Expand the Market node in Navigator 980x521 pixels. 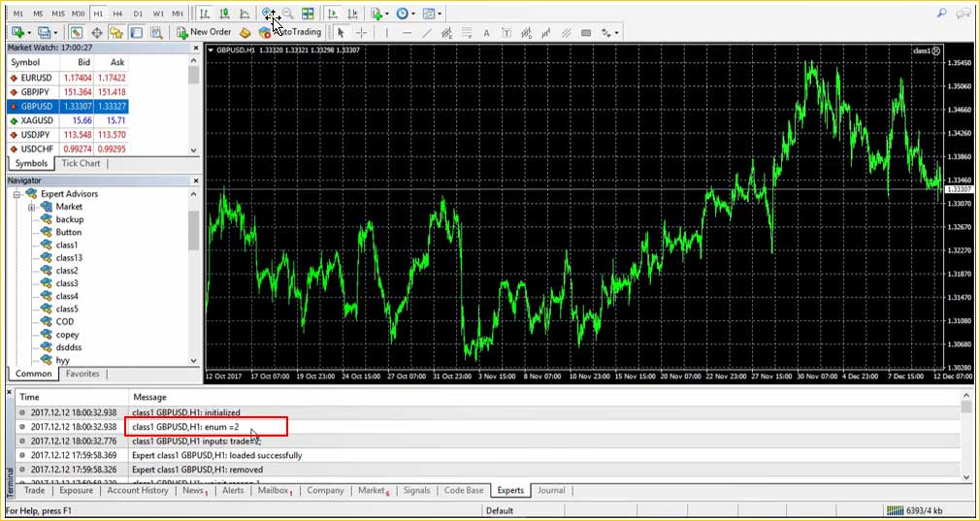coord(31,207)
